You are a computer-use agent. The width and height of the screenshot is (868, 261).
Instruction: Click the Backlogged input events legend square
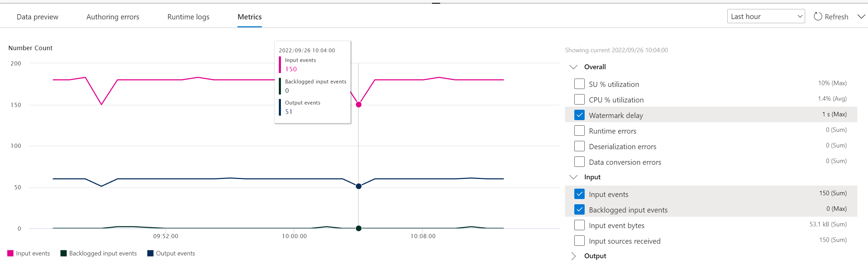coord(64,253)
